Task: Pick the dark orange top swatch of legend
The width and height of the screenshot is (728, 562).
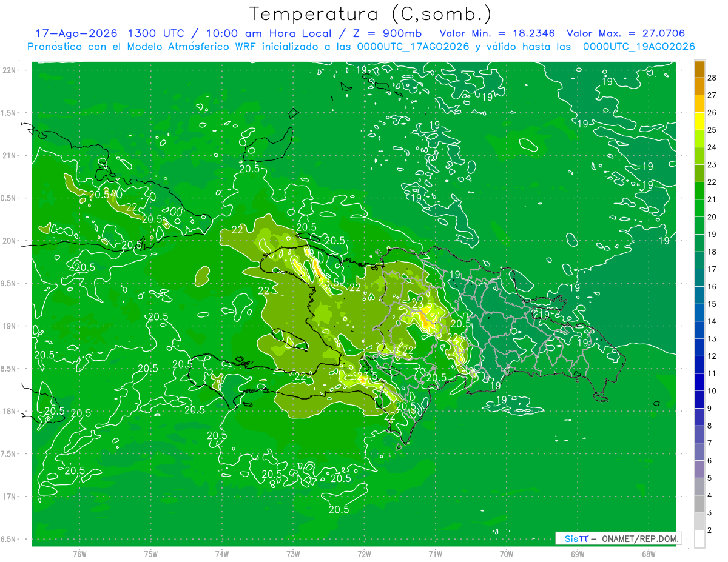Action: pyautogui.click(x=699, y=69)
